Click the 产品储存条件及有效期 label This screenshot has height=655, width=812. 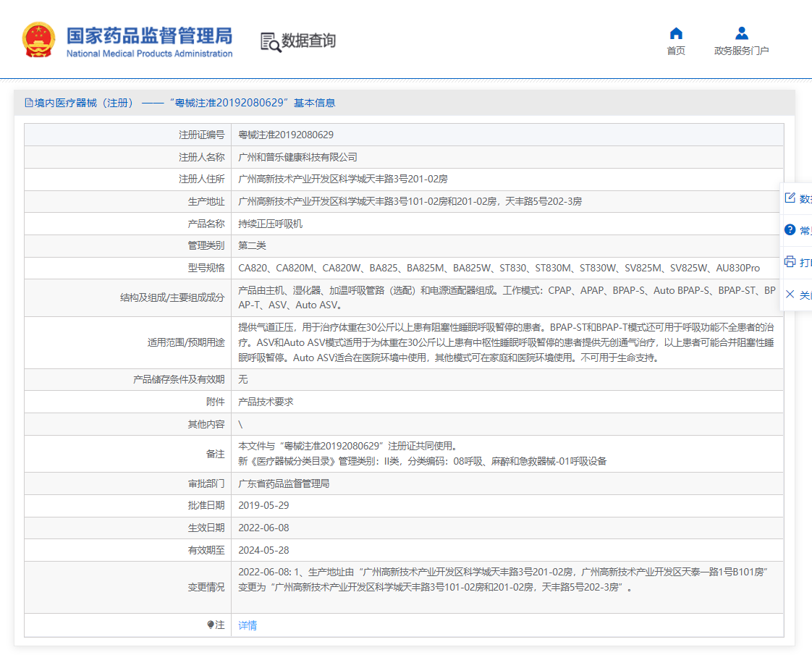179,379
